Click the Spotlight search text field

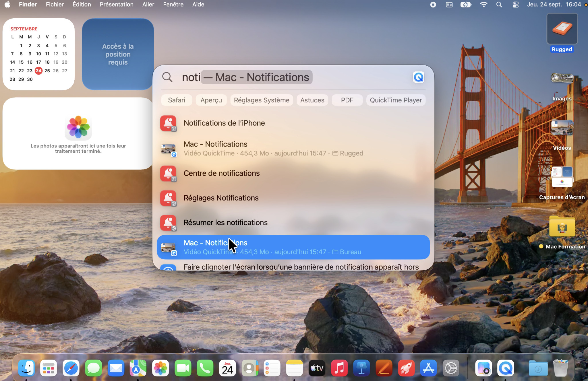tap(287, 77)
